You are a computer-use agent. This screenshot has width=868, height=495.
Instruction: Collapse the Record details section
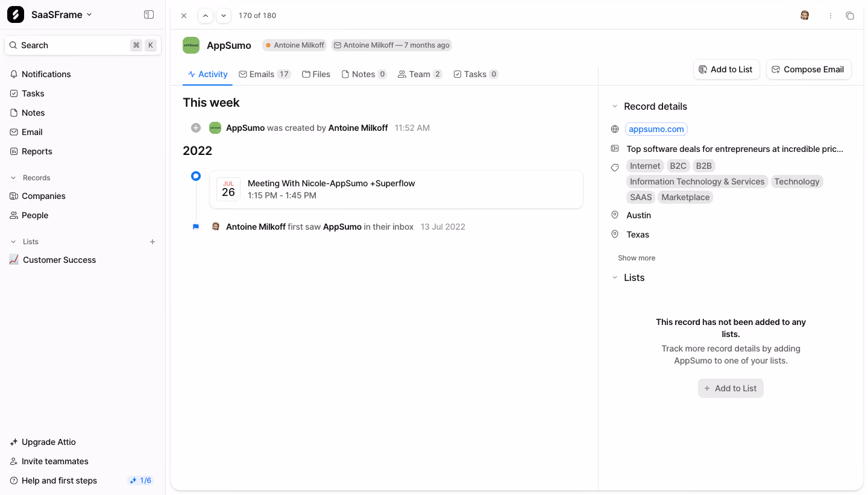pos(615,106)
